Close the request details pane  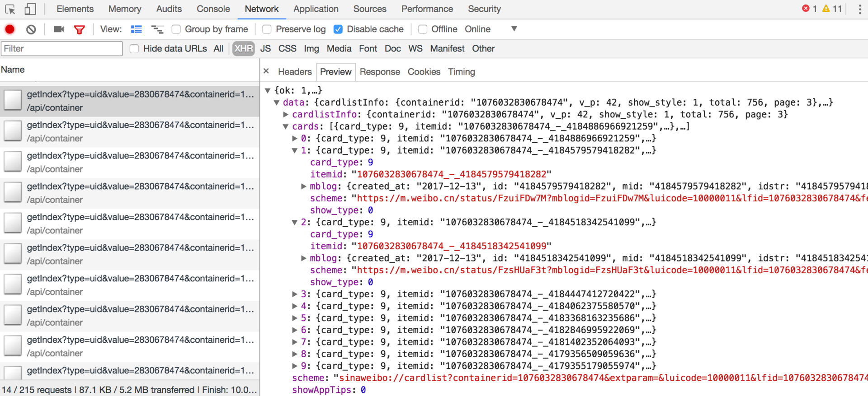point(266,71)
